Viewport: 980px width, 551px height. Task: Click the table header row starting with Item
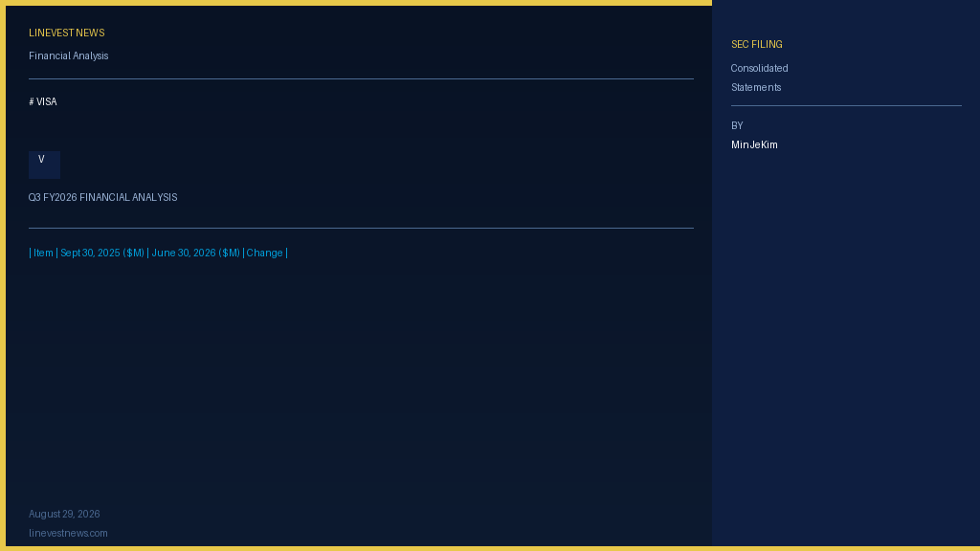click(158, 253)
